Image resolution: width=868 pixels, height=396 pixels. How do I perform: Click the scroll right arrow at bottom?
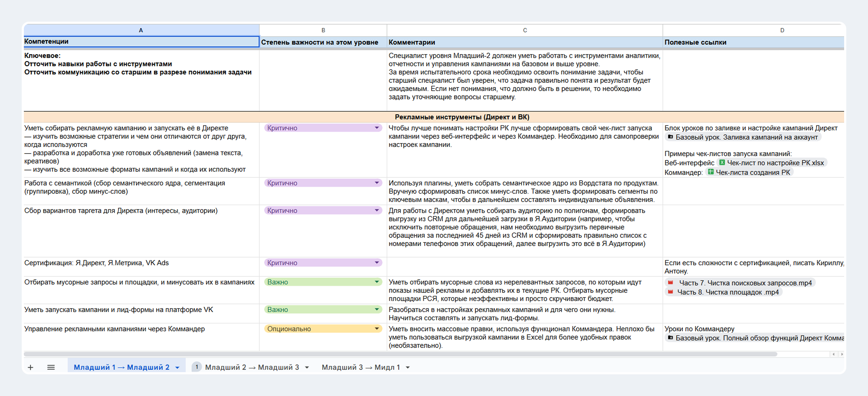coord(842,354)
